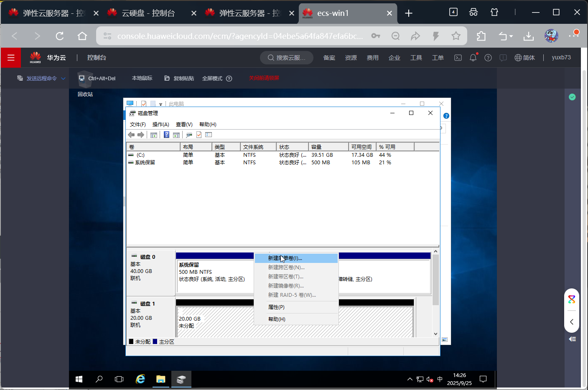
Task: Open the 工具 header link
Action: click(x=416, y=58)
